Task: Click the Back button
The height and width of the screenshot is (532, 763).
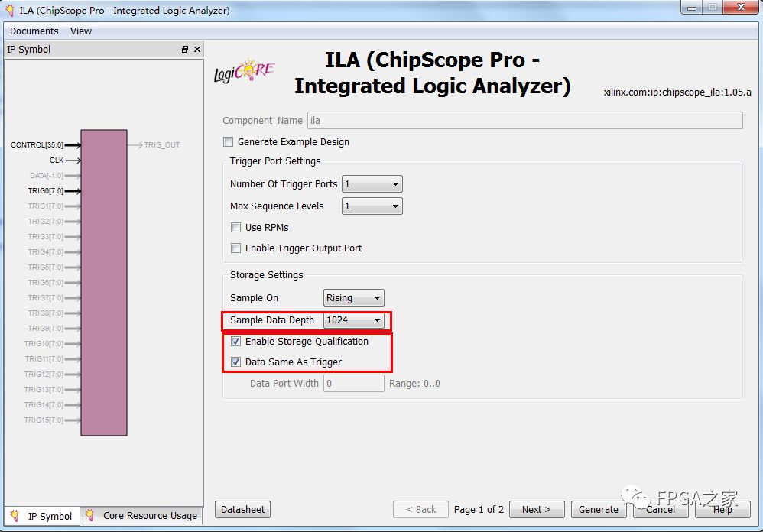Action: point(421,509)
